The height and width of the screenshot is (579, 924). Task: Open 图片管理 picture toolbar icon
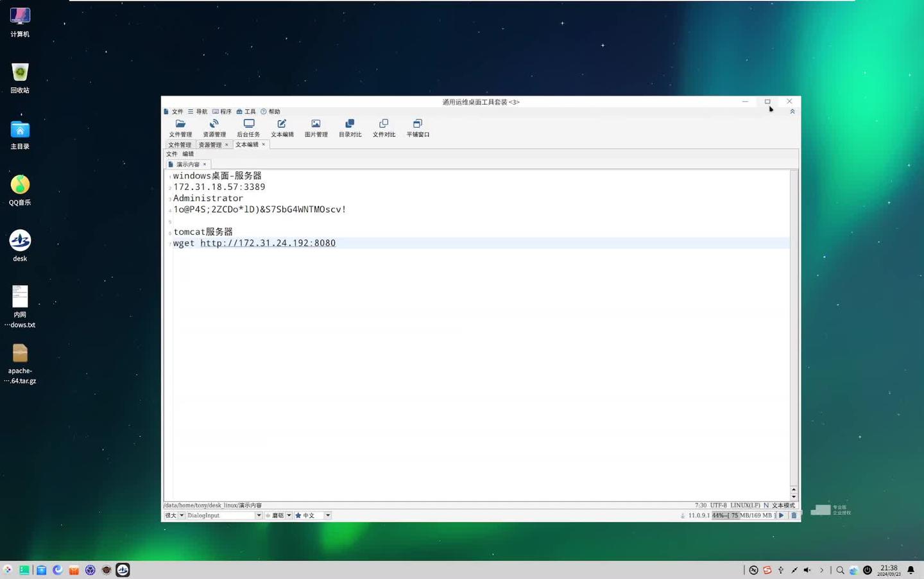[316, 128]
